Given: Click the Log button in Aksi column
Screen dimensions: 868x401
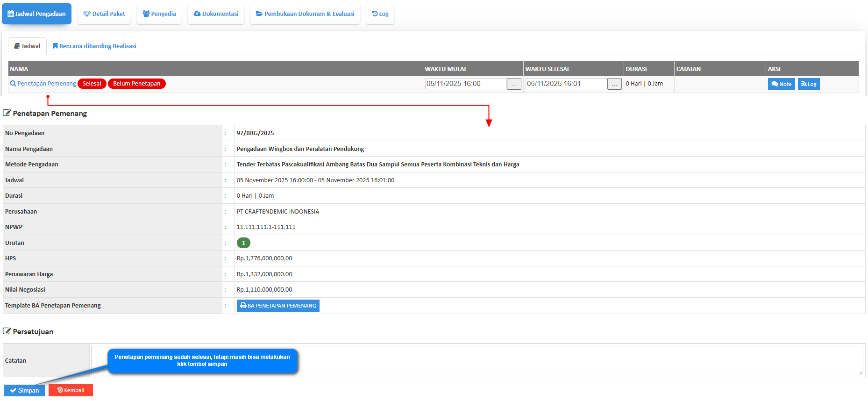Looking at the screenshot, I should [x=809, y=84].
